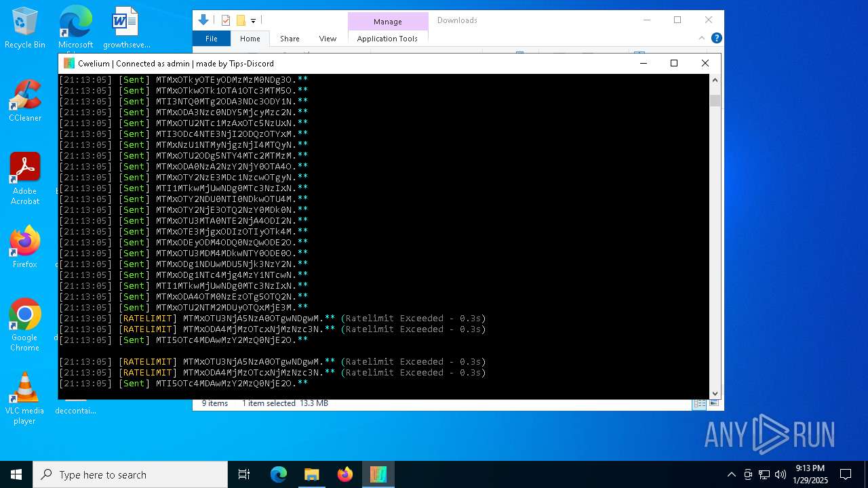The height and width of the screenshot is (488, 868).
Task: Click the Cwelium console scrollbar thumb
Action: click(x=715, y=100)
